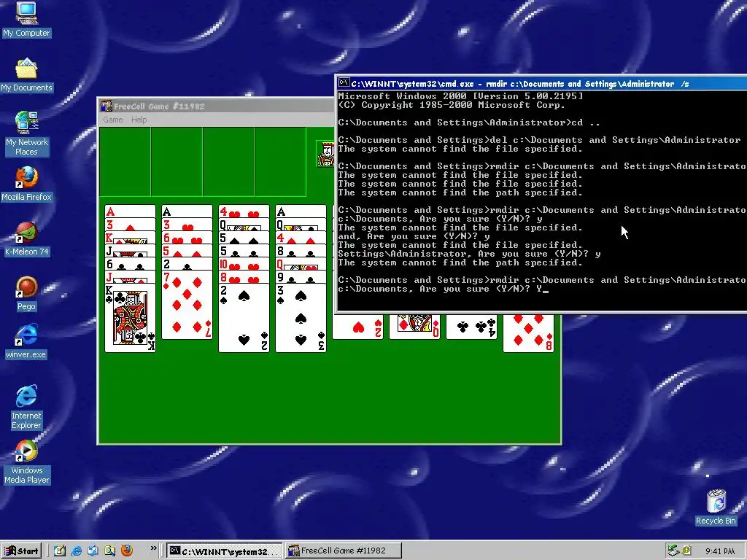Click the Show Desktop quick launch icon
The height and width of the screenshot is (560, 747).
click(60, 551)
